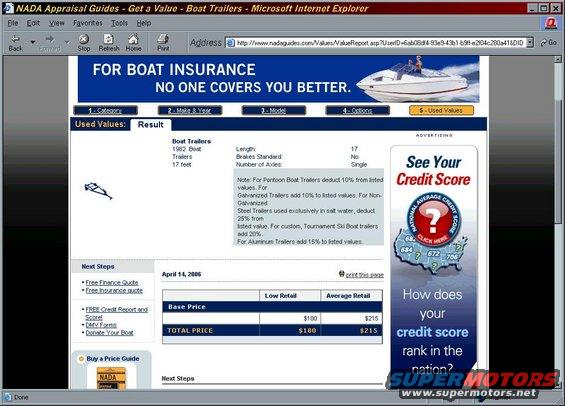Go to step 3 - Model

(x=273, y=111)
